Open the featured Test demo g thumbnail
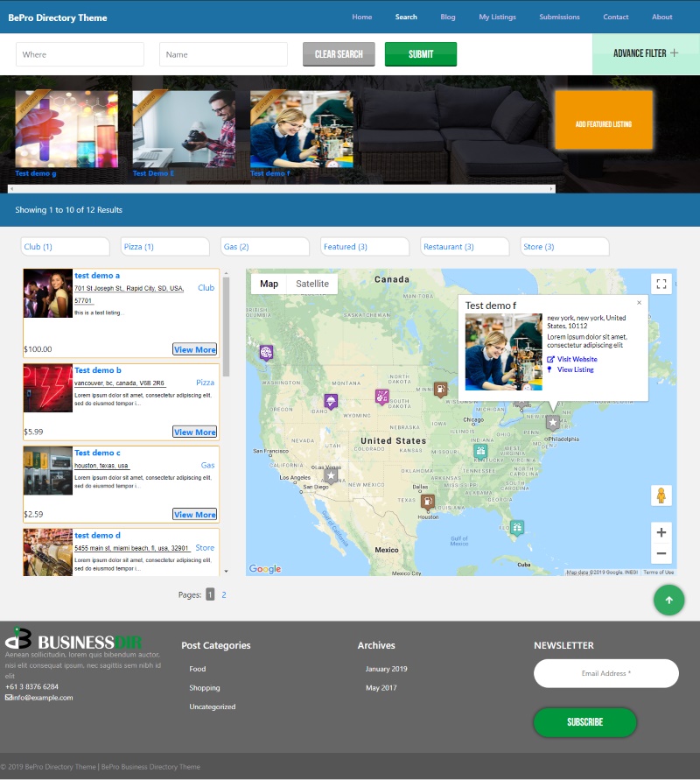The height and width of the screenshot is (780, 700). tap(66, 129)
